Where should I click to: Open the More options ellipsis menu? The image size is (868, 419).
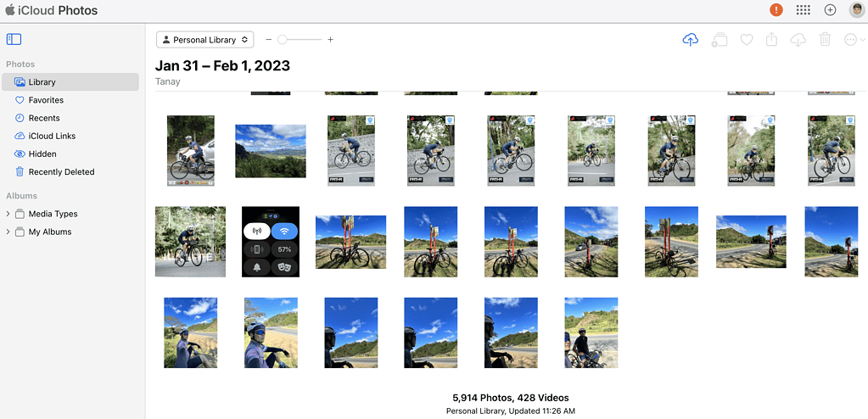point(854,40)
